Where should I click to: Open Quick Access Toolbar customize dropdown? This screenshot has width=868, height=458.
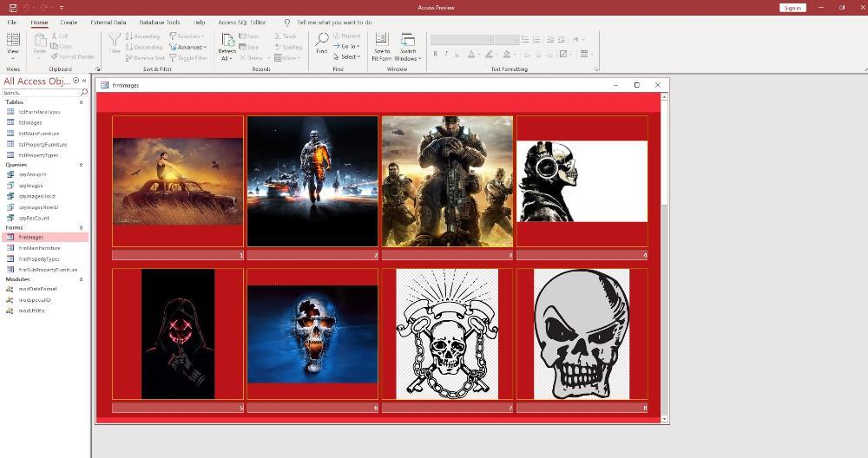[x=62, y=8]
